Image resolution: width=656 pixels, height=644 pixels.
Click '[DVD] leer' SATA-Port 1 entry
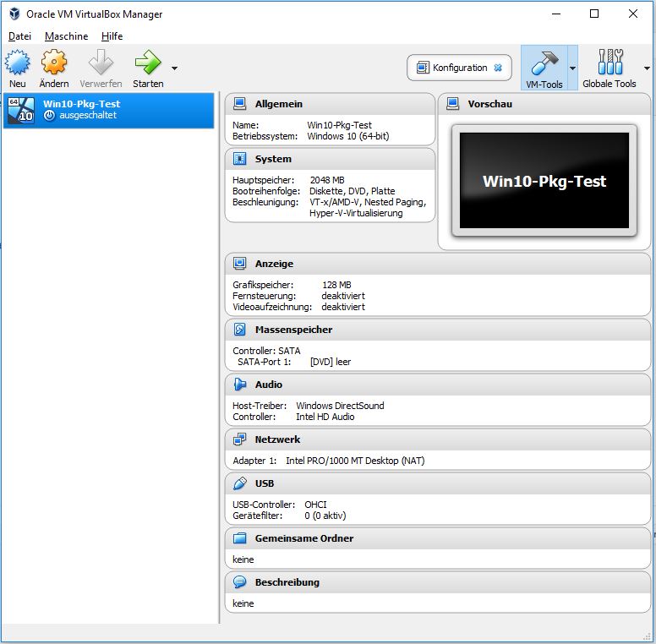tap(330, 363)
